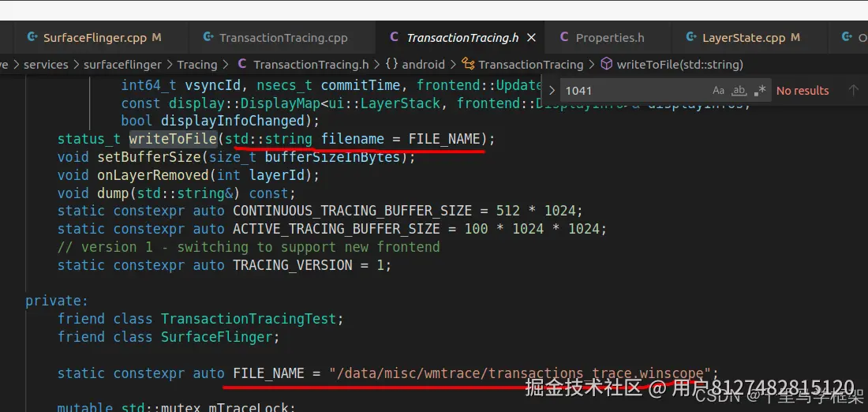The image size is (868, 412).
Task: Click 'filename = FILE_NAME' default parameter
Action: [x=400, y=139]
